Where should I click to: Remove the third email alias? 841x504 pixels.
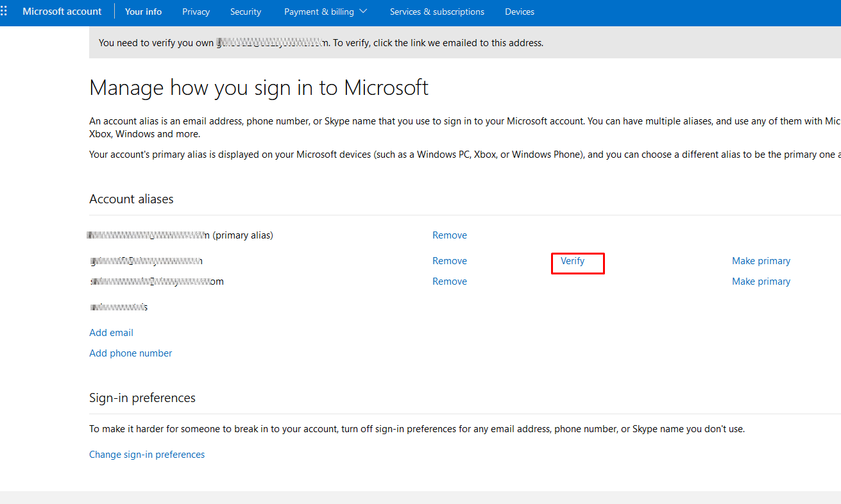coord(449,281)
